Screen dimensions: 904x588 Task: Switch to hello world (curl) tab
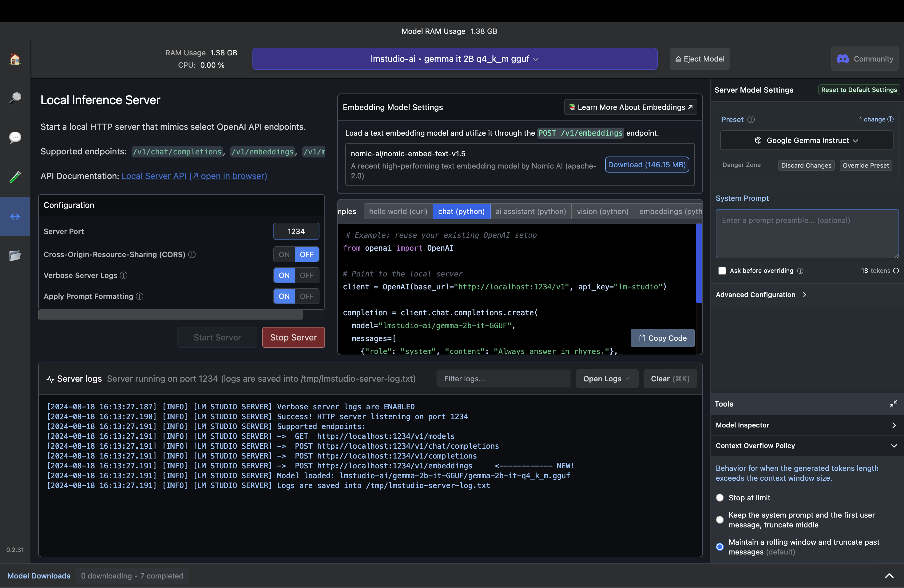point(398,212)
